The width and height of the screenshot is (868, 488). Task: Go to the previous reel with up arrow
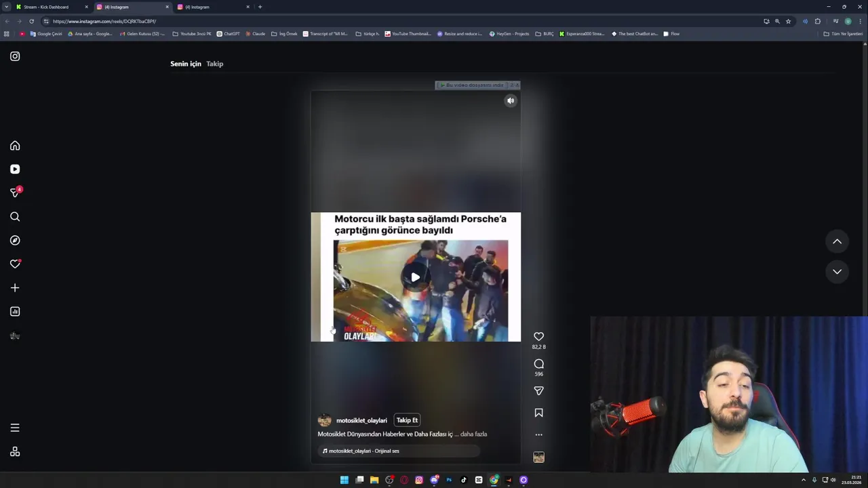[x=837, y=241]
